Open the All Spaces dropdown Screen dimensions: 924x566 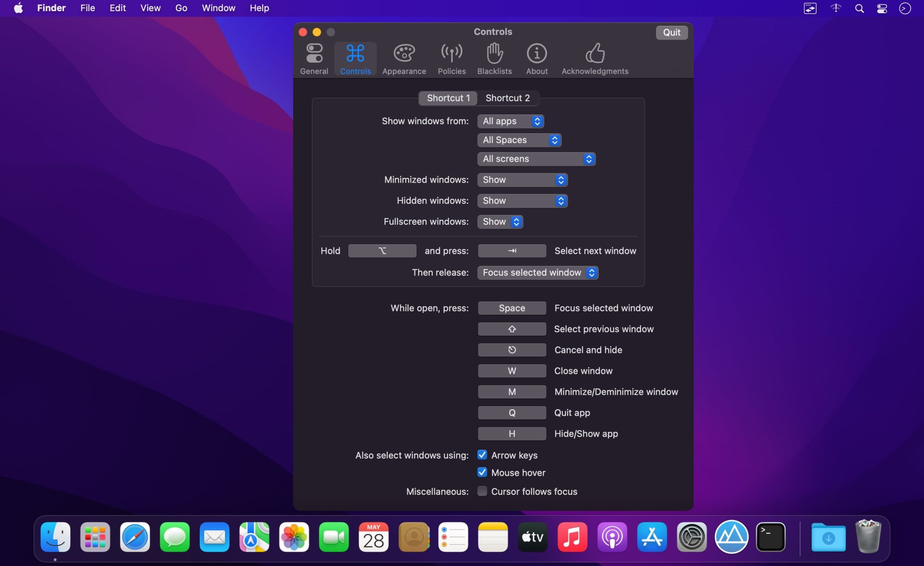pos(519,140)
